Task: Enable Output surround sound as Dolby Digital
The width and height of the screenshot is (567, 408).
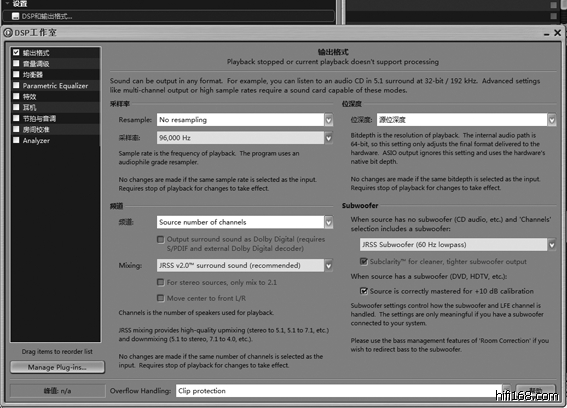Action: (161, 239)
